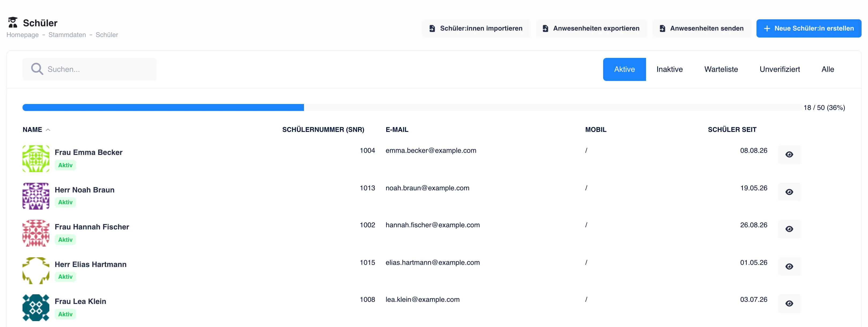Click the plus icon on Neue Schüler:in erstellen
The width and height of the screenshot is (868, 327).
(767, 29)
